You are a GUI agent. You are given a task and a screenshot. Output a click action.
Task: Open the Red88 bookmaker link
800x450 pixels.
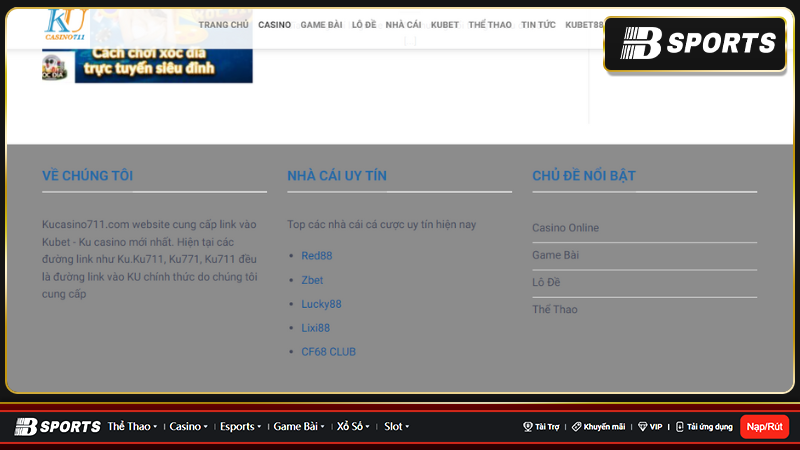[x=316, y=256]
